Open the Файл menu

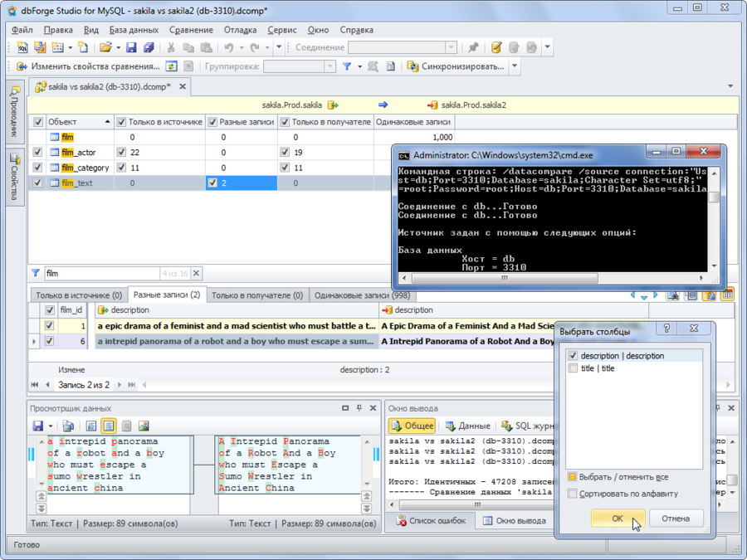[22, 30]
